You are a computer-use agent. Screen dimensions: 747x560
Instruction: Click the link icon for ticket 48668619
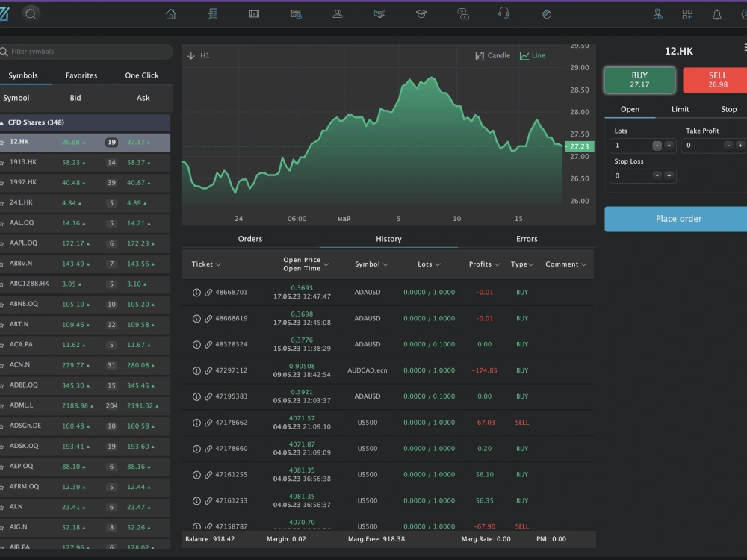pyautogui.click(x=208, y=319)
